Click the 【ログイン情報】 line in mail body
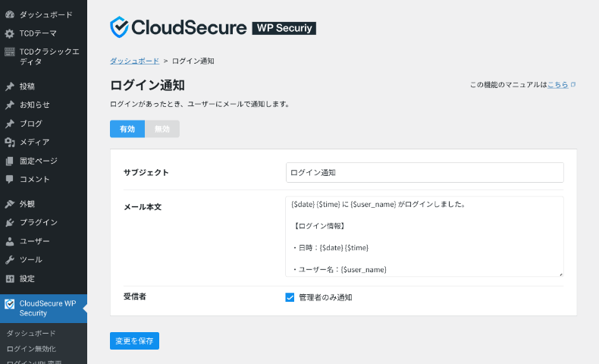 (x=319, y=226)
